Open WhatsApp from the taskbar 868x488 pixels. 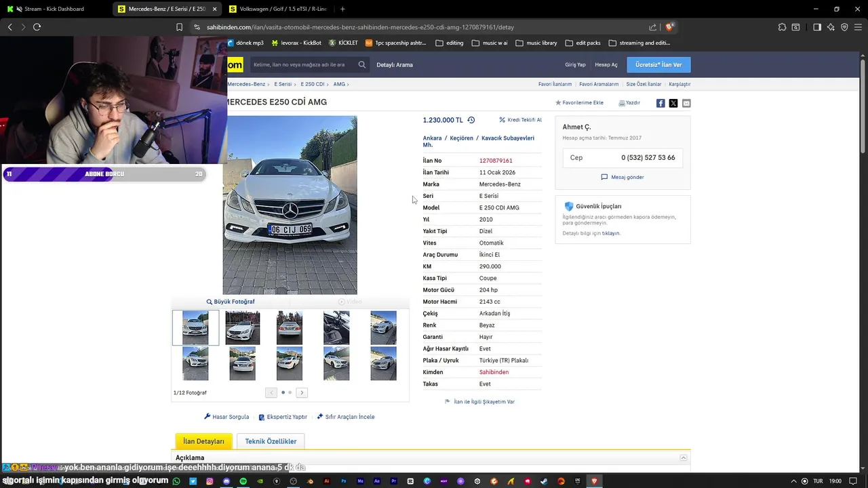click(176, 481)
